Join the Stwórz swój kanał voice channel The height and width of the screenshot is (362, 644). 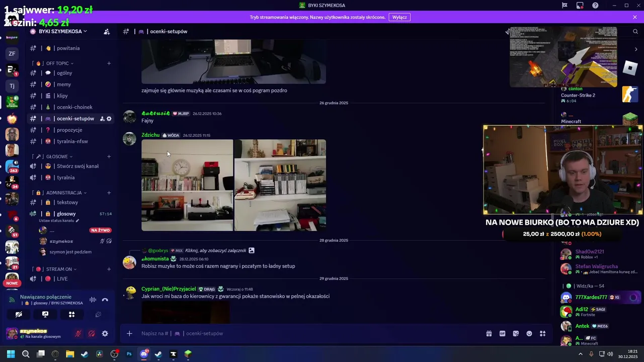pyautogui.click(x=71, y=166)
